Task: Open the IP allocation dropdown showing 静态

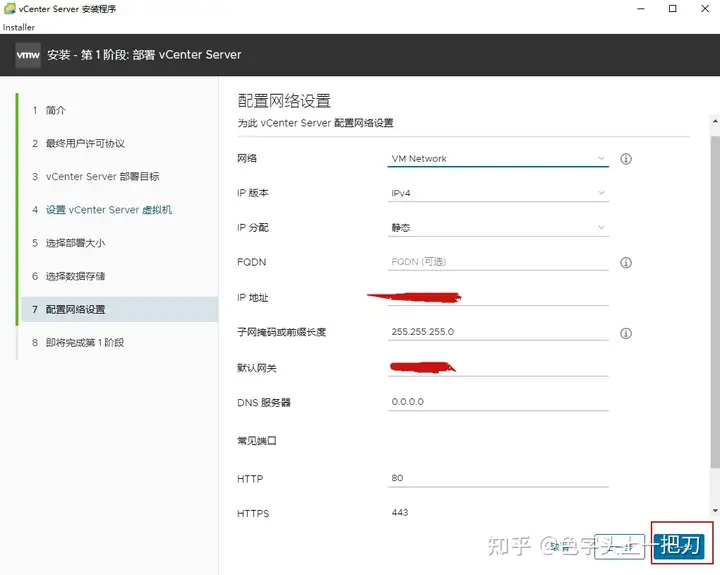Action: (498, 227)
